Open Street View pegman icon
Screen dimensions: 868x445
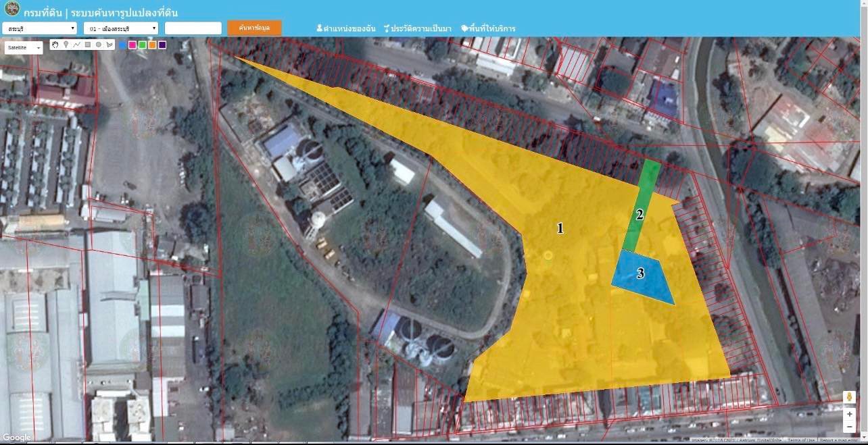pos(850,397)
